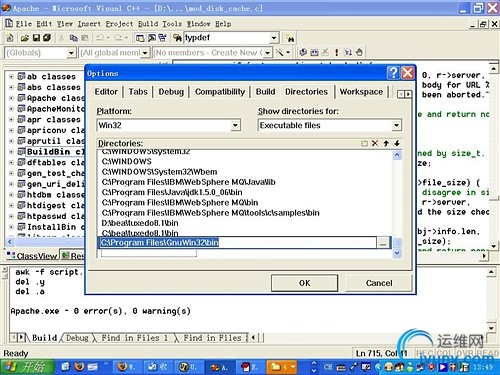Click the Directories list scrollbar up arrow

[397, 155]
